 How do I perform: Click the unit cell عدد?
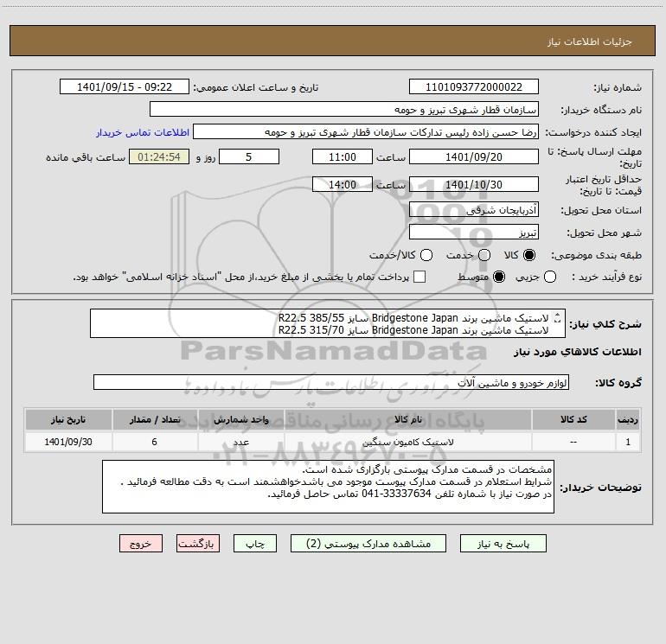coord(240,442)
